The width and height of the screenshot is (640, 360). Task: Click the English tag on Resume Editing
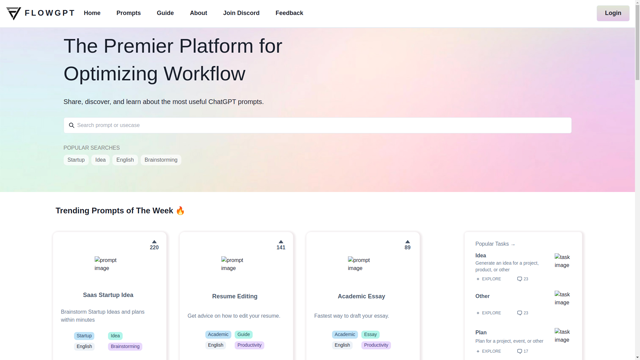(x=216, y=345)
